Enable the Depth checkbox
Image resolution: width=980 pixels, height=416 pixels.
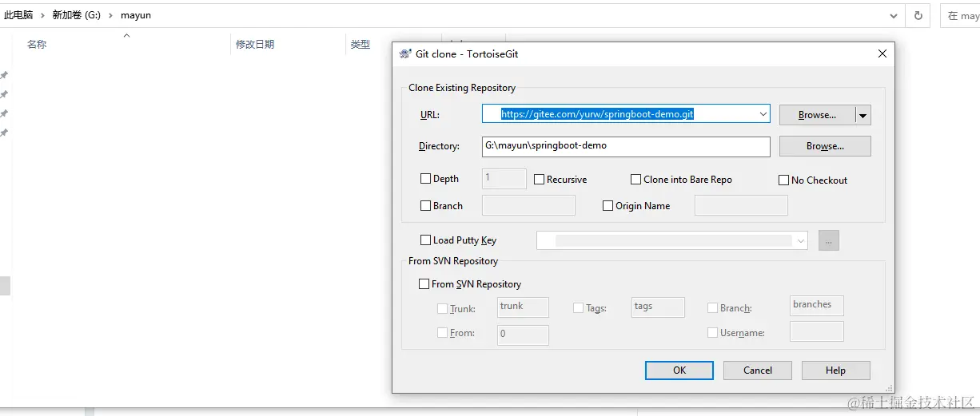click(x=425, y=179)
